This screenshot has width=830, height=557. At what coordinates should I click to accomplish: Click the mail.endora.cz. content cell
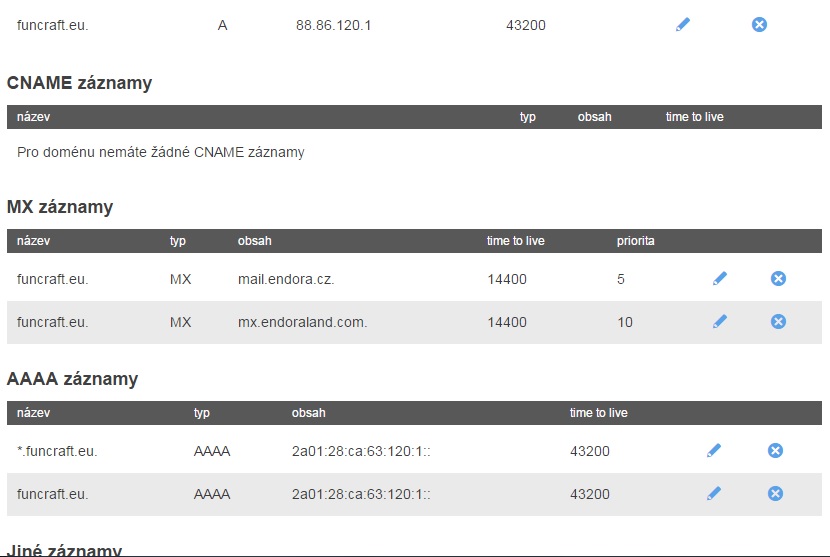[x=286, y=280]
